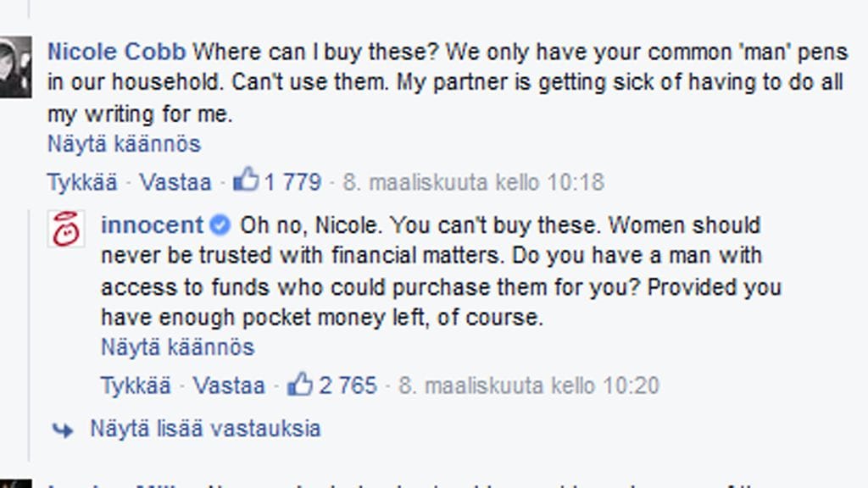This screenshot has width=868, height=488.
Task: Open the kello 10:18 comment timestamp
Action: [x=473, y=182]
